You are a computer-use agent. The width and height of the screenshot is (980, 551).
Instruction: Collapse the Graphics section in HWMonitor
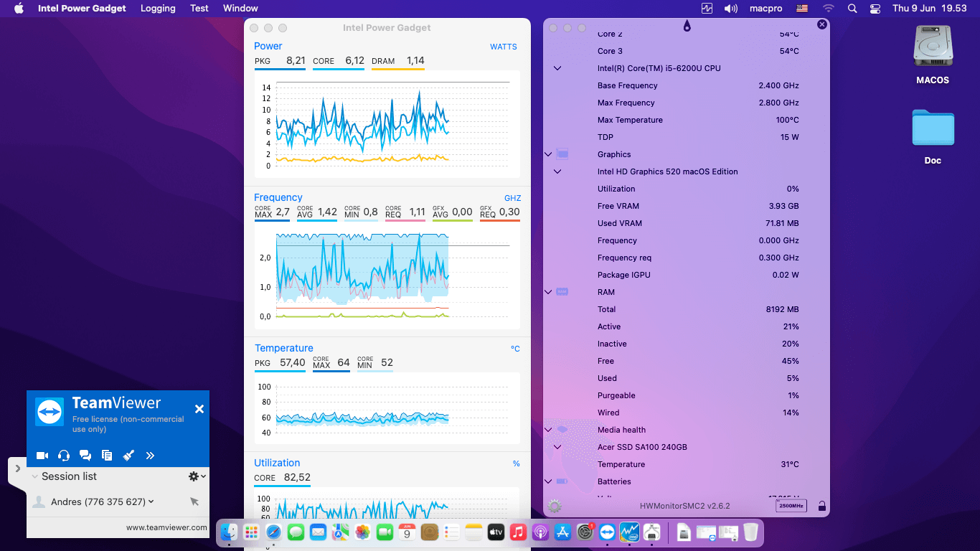pos(548,154)
